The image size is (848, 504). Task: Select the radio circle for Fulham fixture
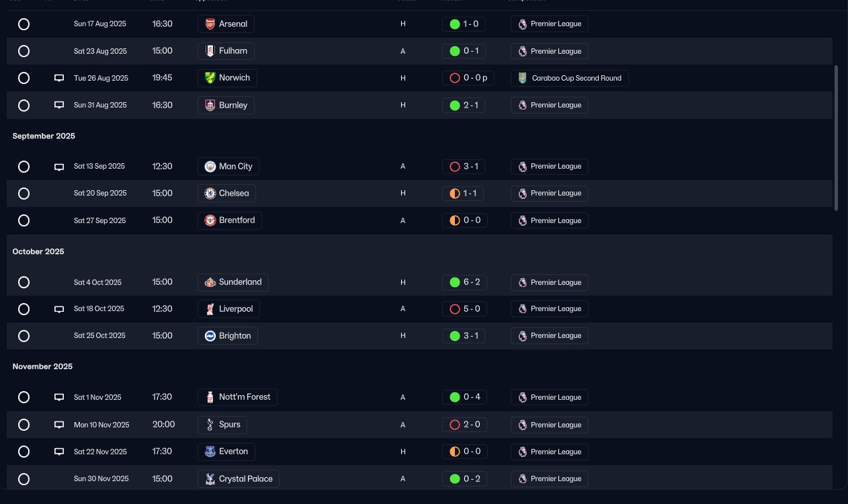(24, 51)
